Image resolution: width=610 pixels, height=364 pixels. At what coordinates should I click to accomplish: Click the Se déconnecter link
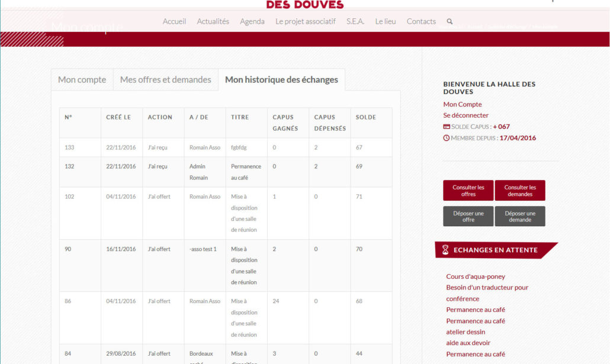pos(465,115)
